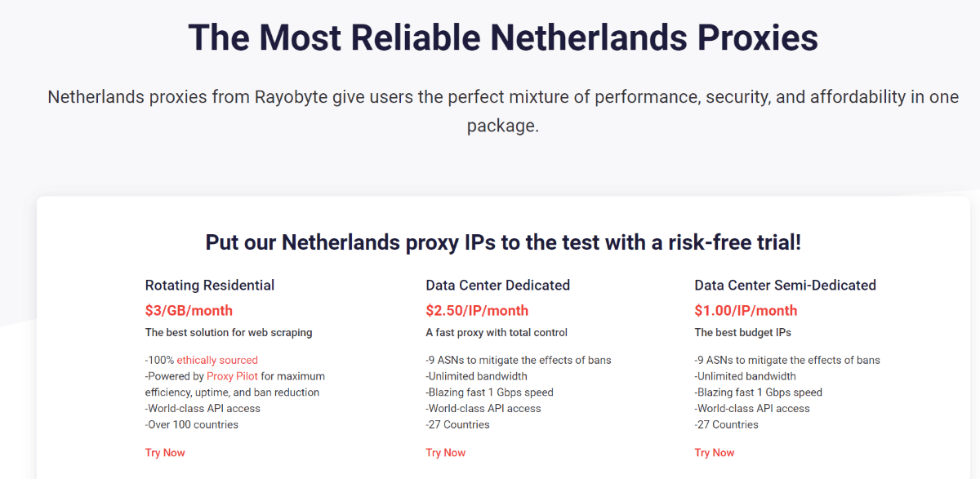The image size is (980, 479).
Task: Click 'The best solution for web scraping' tagline
Action: (229, 333)
